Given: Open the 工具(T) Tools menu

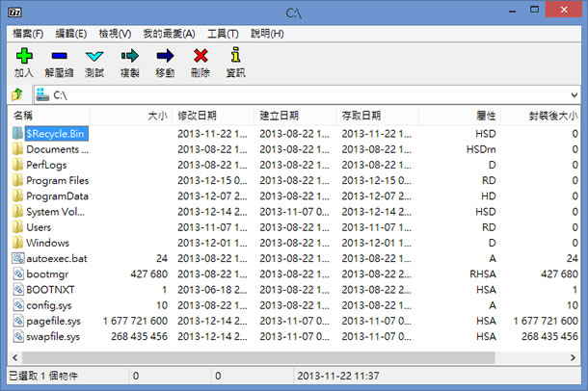Looking at the screenshot, I should [x=223, y=34].
